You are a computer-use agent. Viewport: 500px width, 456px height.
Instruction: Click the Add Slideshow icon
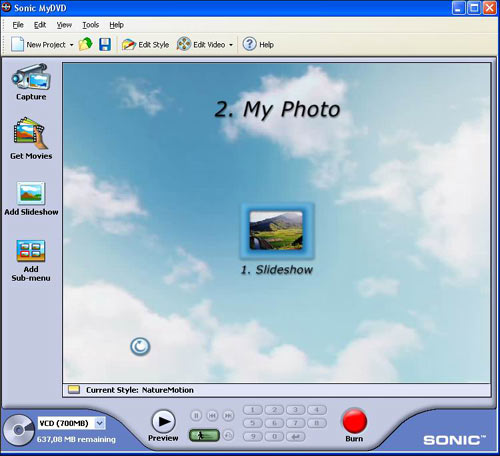tap(31, 193)
